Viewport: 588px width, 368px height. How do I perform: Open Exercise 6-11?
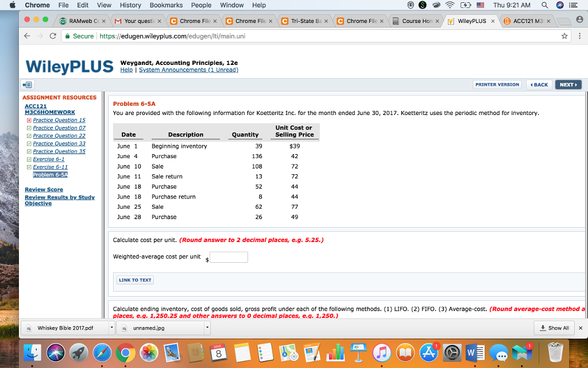[x=51, y=167]
